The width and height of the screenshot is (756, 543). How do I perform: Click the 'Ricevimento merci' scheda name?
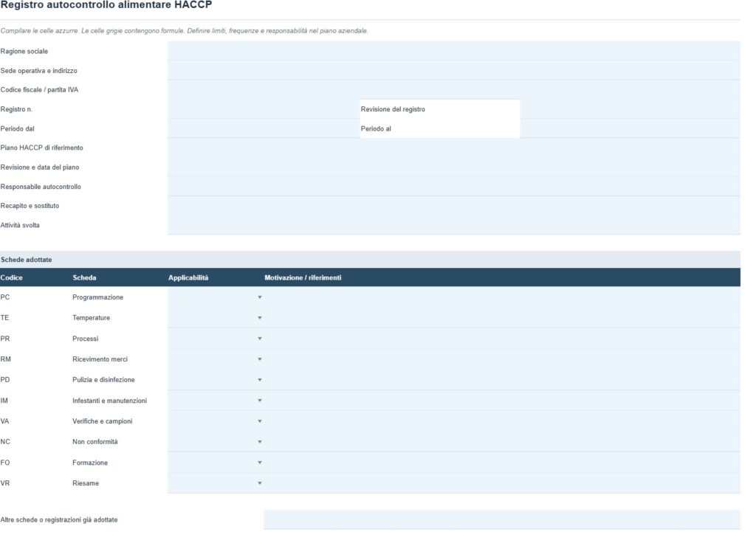[100, 359]
